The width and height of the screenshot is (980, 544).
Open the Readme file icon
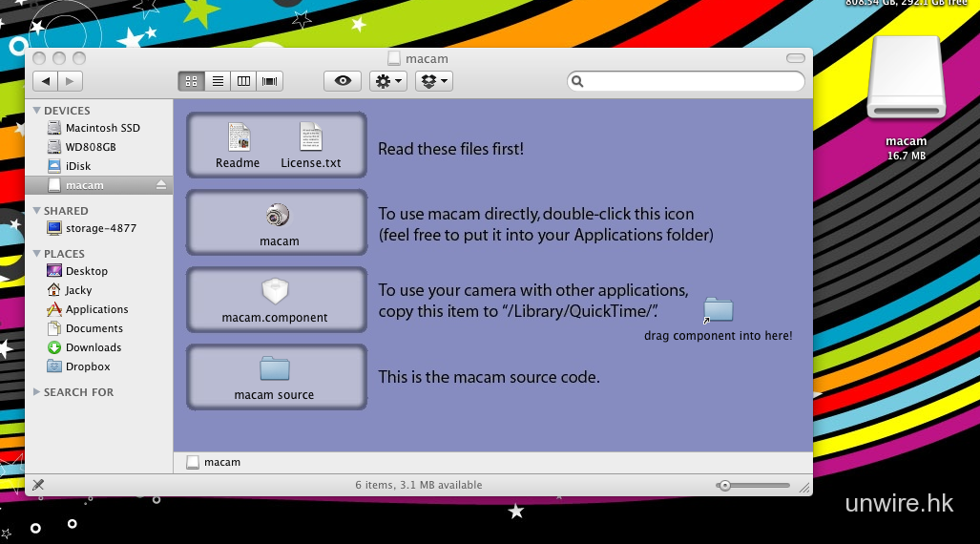tap(238, 137)
